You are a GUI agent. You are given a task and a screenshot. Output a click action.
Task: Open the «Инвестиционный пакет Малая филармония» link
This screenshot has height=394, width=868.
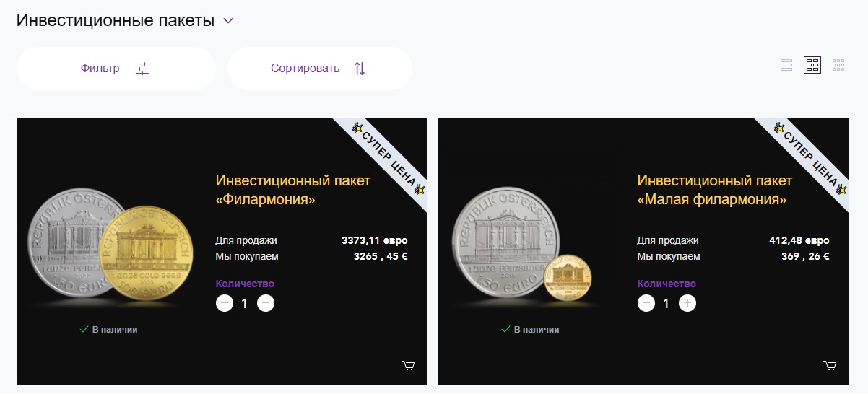(714, 190)
